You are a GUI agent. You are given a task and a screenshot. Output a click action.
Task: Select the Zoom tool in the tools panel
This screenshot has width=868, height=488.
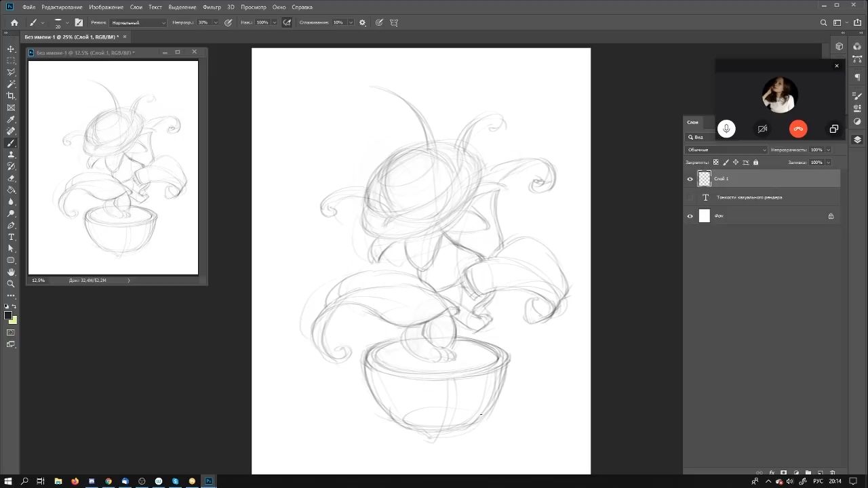coord(11,284)
